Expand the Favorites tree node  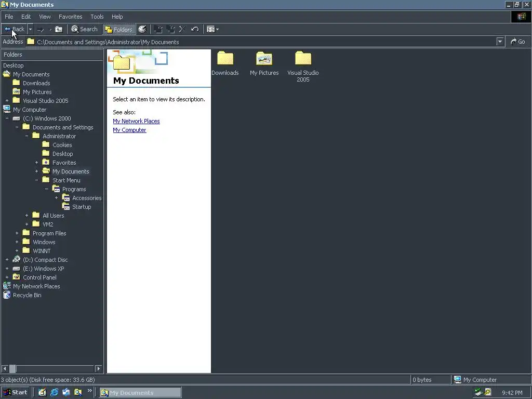[36, 163]
